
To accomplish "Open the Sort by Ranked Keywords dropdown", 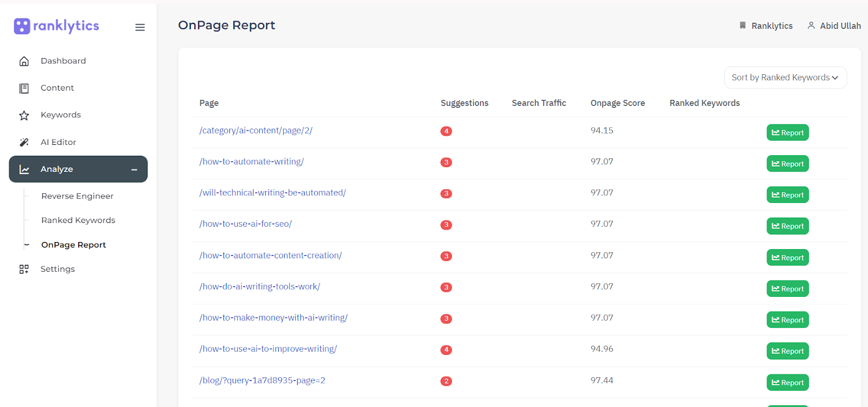I will 785,78.
